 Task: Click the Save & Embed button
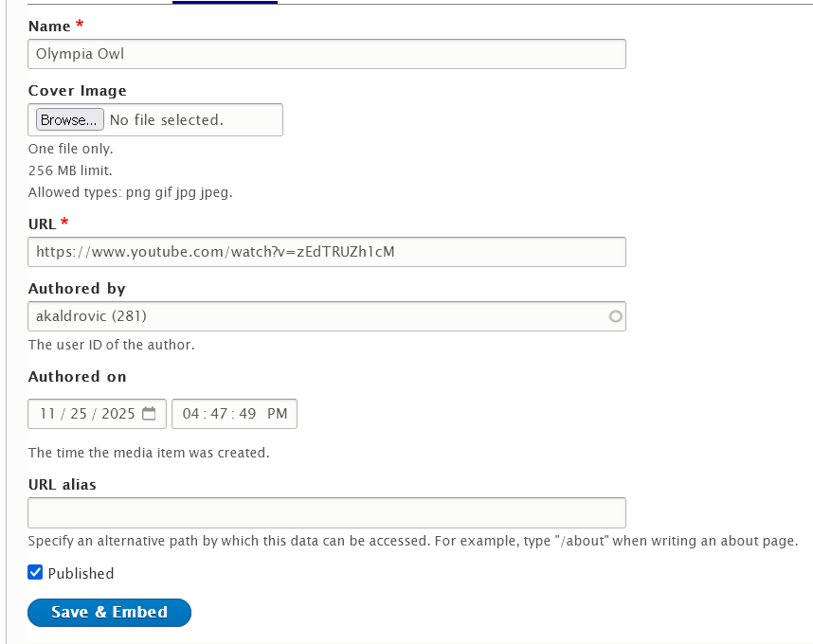(x=109, y=612)
